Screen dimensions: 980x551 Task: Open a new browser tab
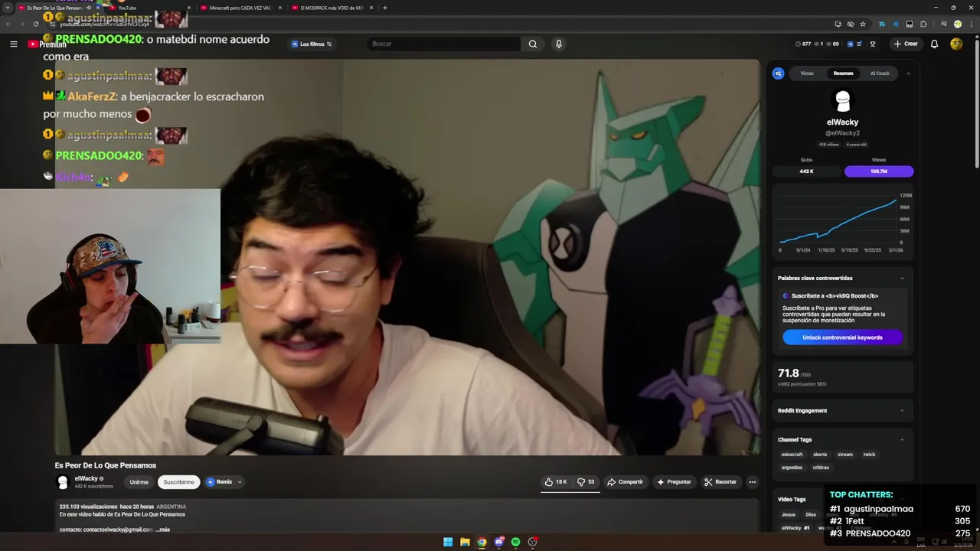click(384, 8)
